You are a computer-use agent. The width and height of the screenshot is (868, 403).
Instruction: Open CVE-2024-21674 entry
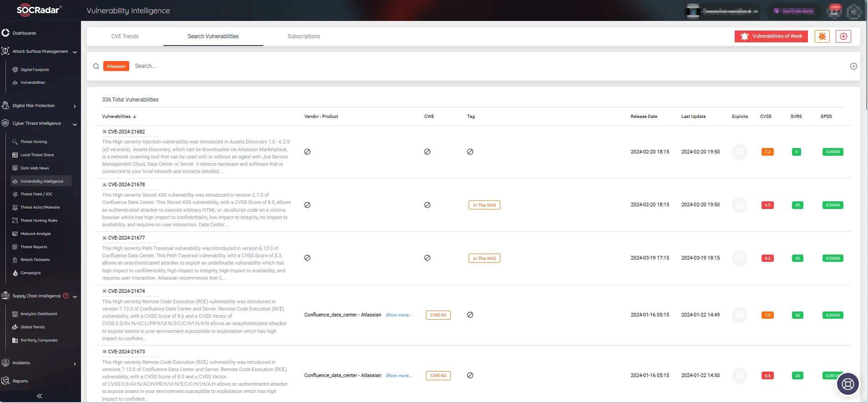pos(126,291)
